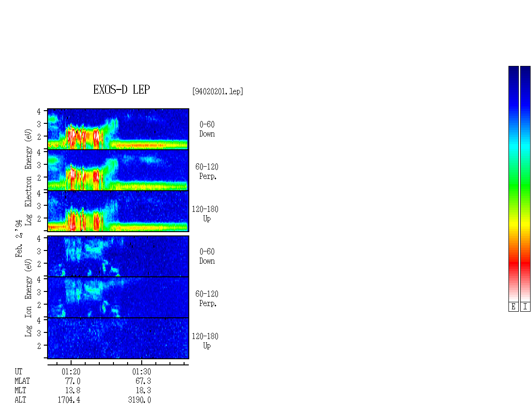Click the 0-60 Down label beside ion panel
The image size is (532, 412).
coord(207,257)
